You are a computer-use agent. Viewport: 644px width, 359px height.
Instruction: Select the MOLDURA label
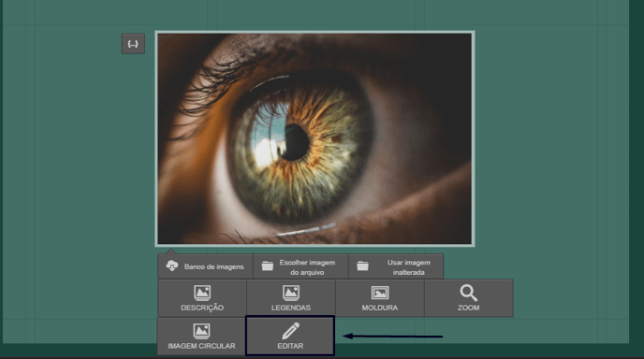[x=380, y=308]
